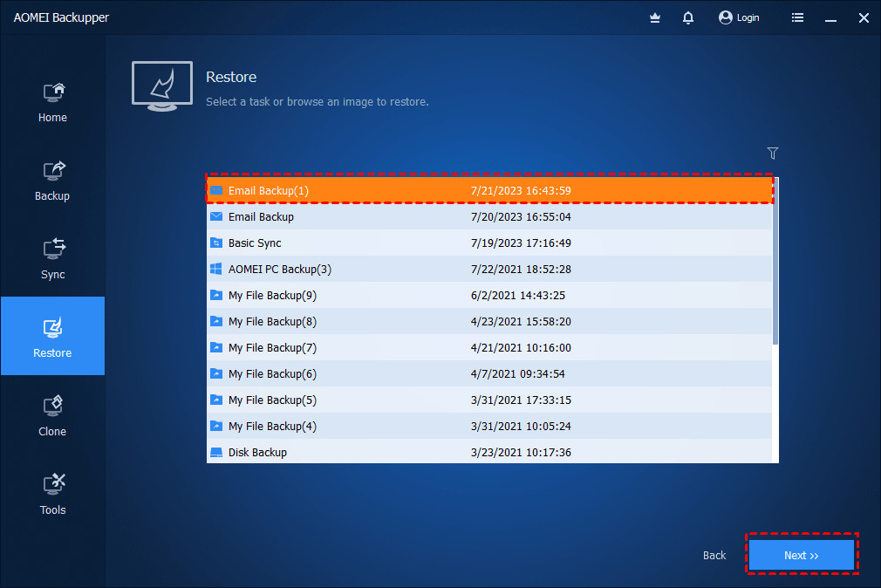
Task: Select My File Backup(9) row
Action: (x=489, y=295)
